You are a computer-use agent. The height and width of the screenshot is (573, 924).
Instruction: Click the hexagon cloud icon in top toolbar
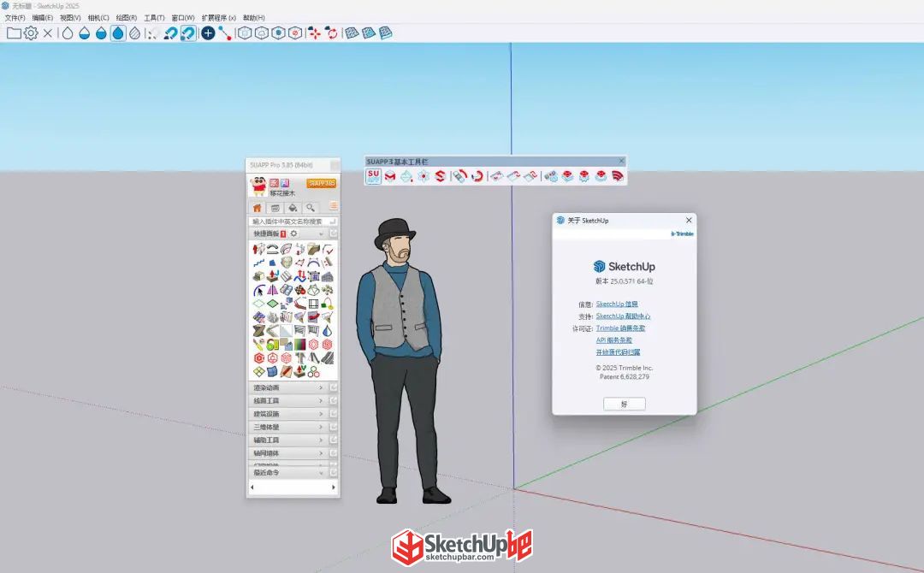point(261,33)
